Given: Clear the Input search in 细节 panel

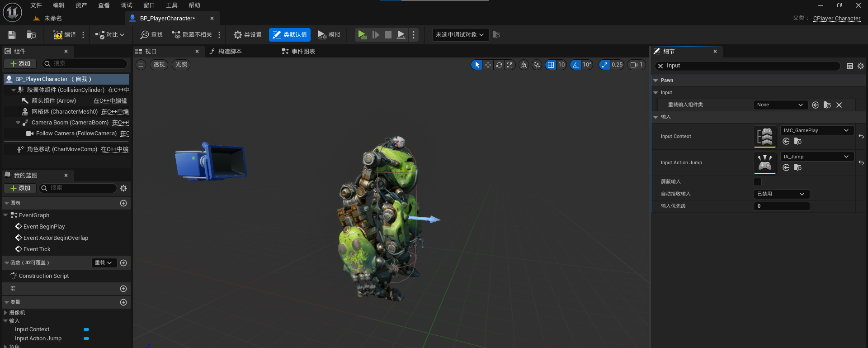Looking at the screenshot, I should [x=660, y=66].
